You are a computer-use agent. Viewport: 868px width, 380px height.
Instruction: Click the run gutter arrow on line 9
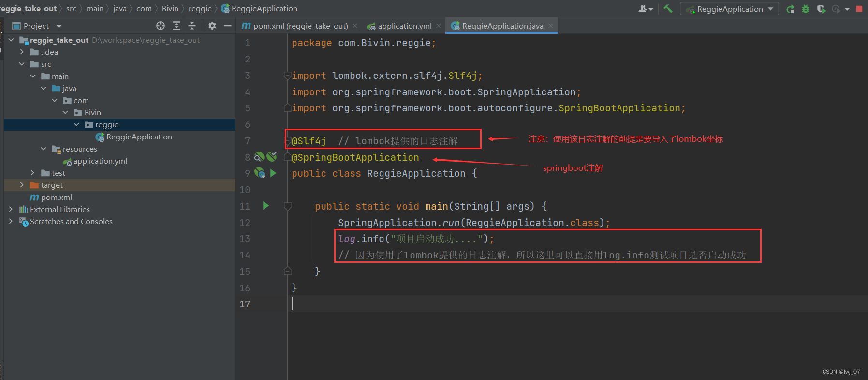[273, 173]
